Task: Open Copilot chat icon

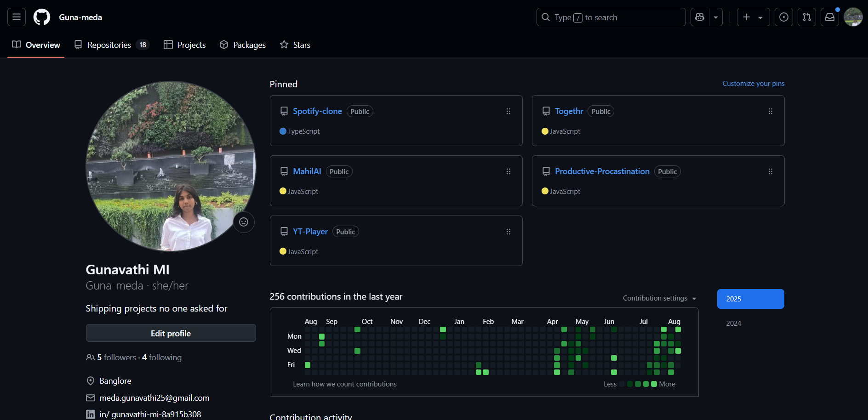Action: (x=700, y=17)
